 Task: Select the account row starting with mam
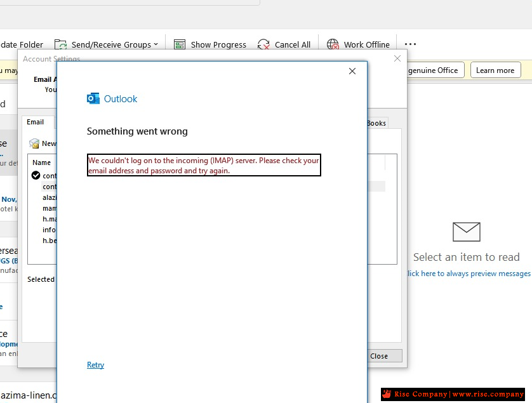point(50,208)
